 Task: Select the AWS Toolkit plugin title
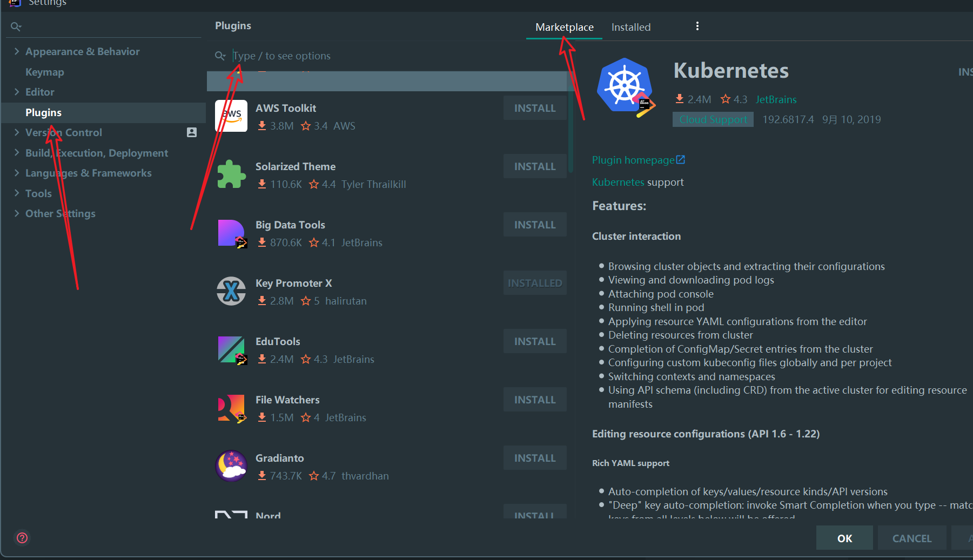pos(286,108)
